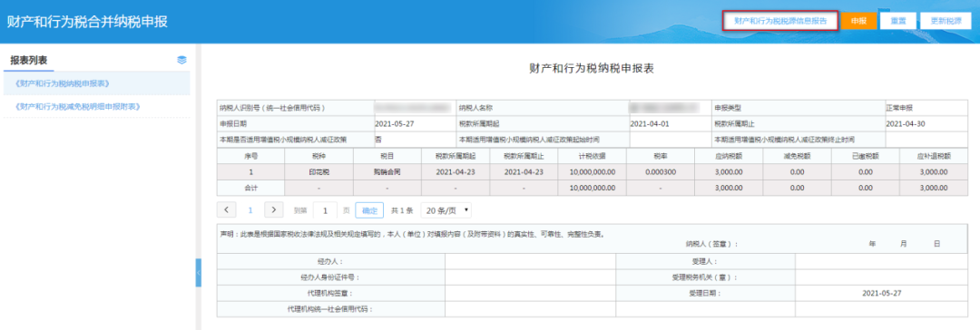Click the 购销合同 tax item cell
The image size is (980, 330).
[x=387, y=171]
